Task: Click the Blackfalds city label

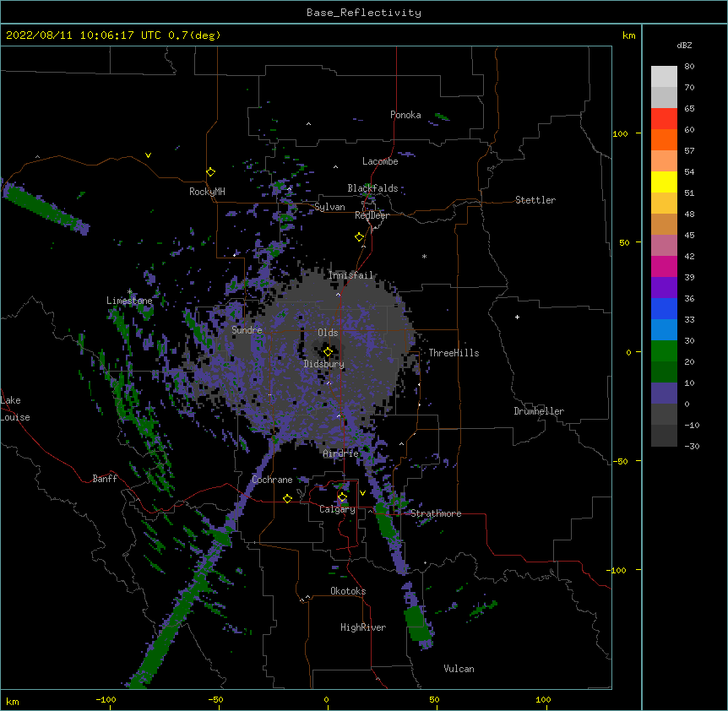Action: coord(372,188)
